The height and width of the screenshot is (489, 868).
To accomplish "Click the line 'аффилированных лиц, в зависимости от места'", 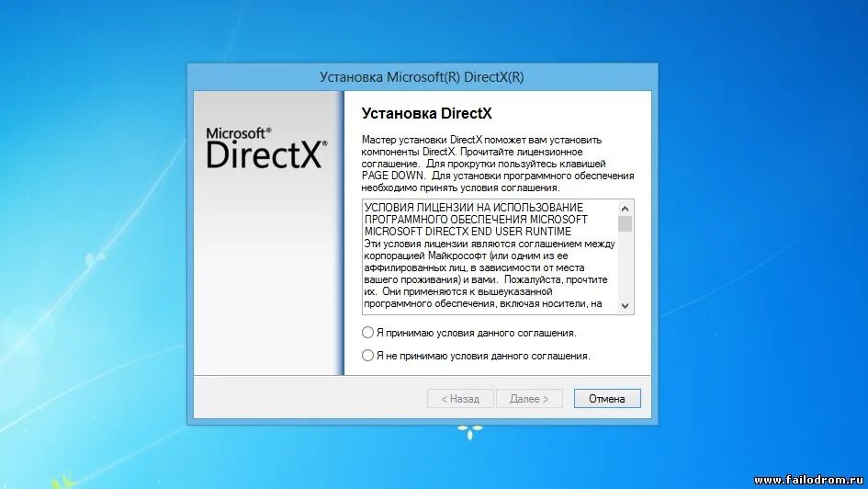I will (x=474, y=267).
